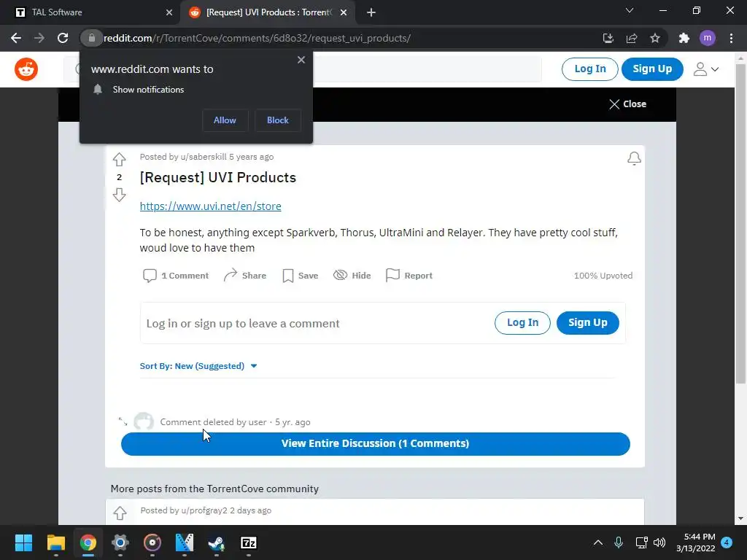
Task: Open the clock and date panel
Action: tap(695, 542)
